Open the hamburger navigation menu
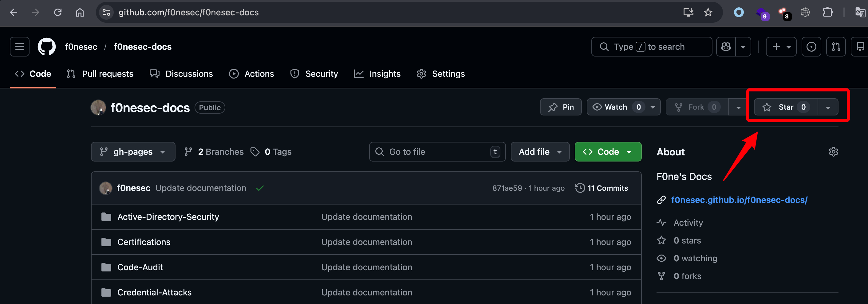 pyautogui.click(x=20, y=46)
